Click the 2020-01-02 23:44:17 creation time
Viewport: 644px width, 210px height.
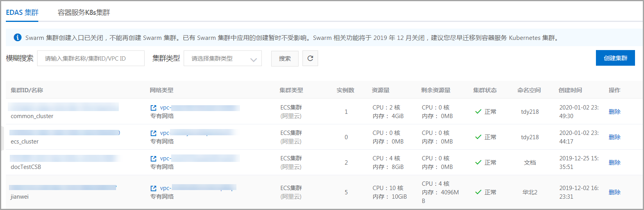coord(579,137)
